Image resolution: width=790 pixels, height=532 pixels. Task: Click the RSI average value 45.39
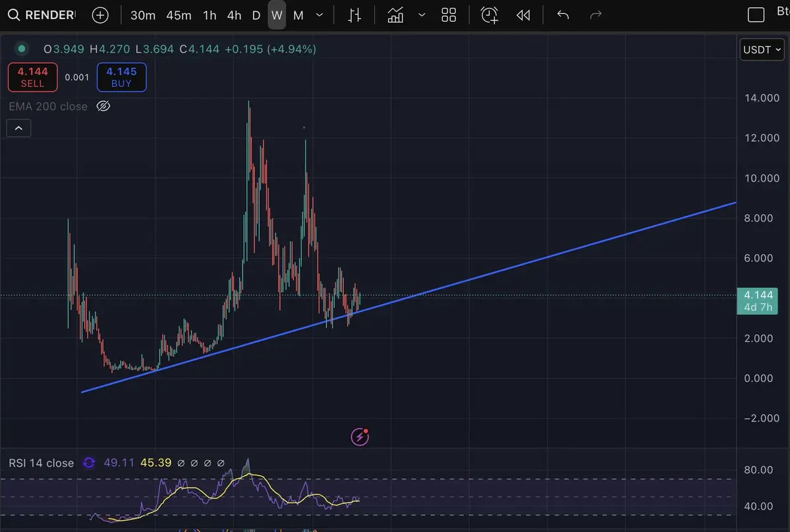[155, 463]
